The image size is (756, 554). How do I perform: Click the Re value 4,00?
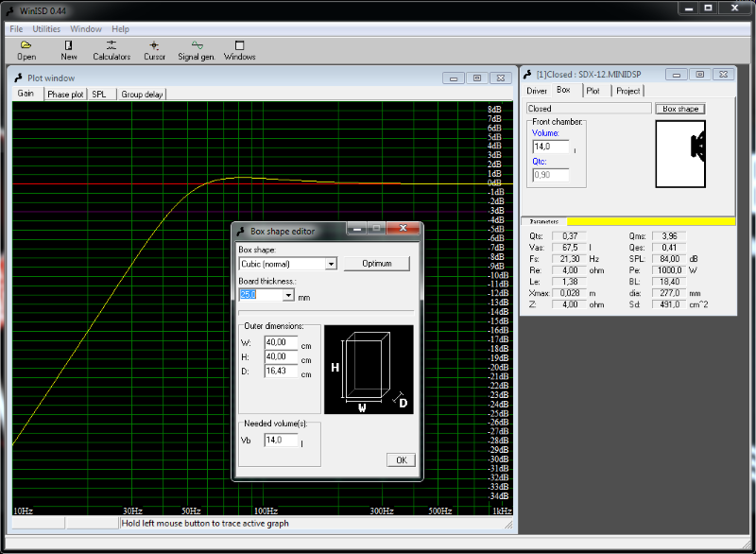pos(570,270)
